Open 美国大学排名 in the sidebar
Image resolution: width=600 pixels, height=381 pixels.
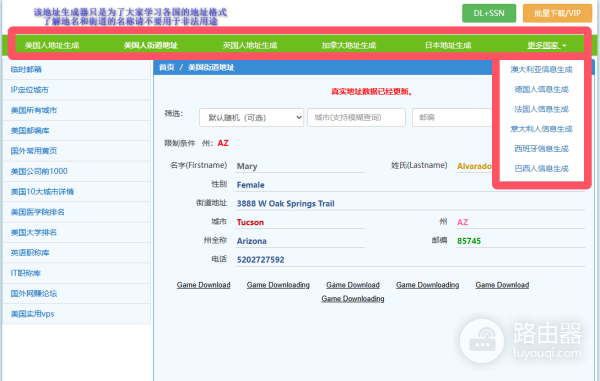(77, 232)
